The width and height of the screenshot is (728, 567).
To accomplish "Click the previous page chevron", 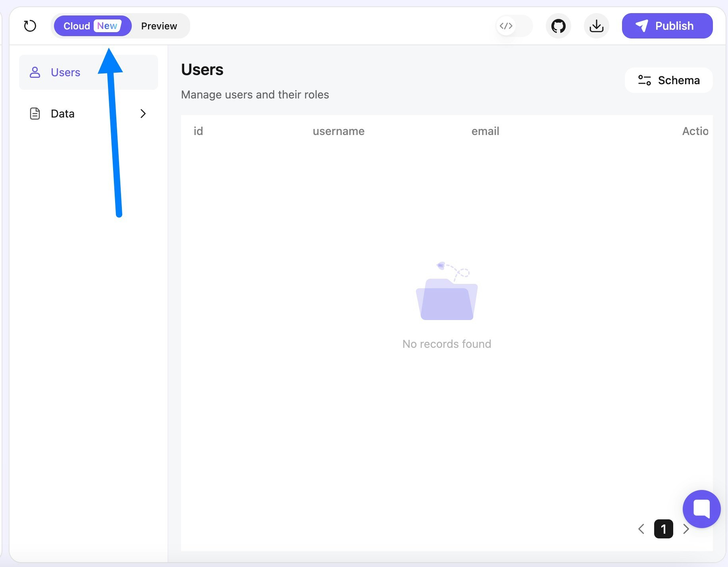I will point(641,529).
